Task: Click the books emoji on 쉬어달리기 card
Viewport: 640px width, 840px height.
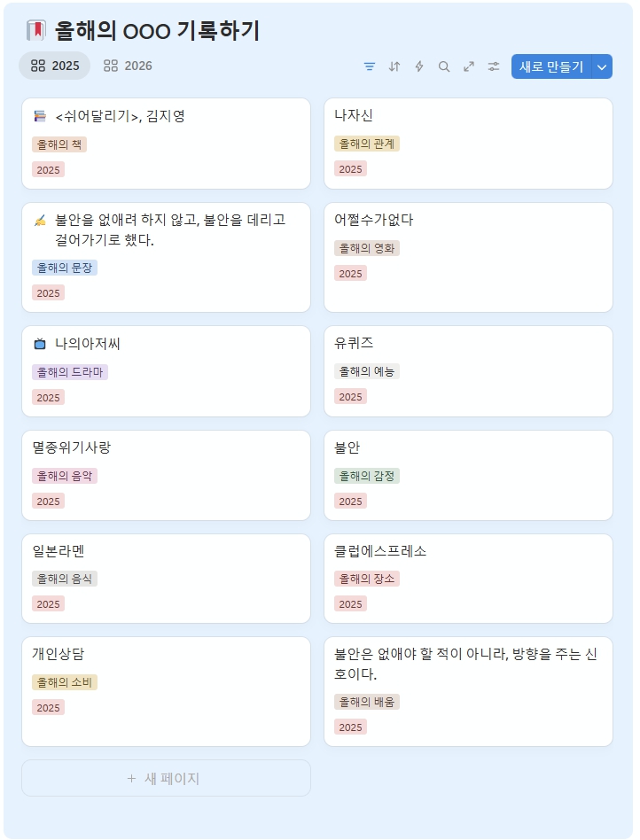Action: click(x=40, y=116)
